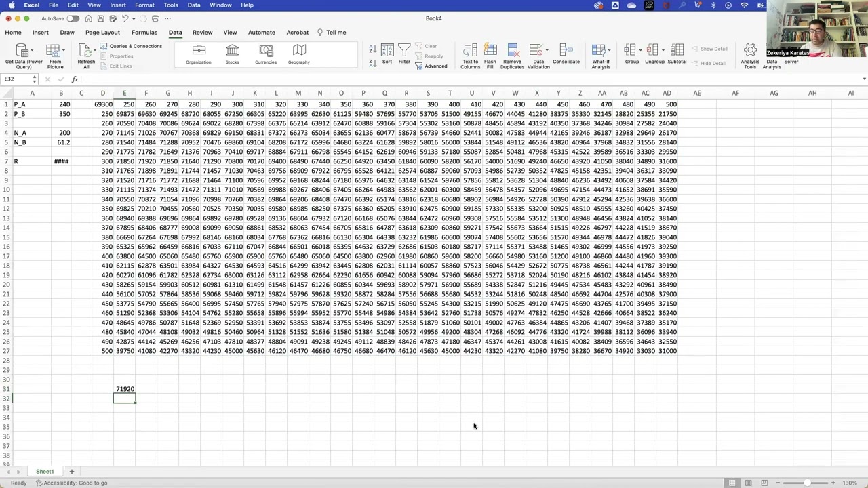Image resolution: width=868 pixels, height=488 pixels.
Task: Click the Save icon in title bar
Action: click(x=101, y=18)
